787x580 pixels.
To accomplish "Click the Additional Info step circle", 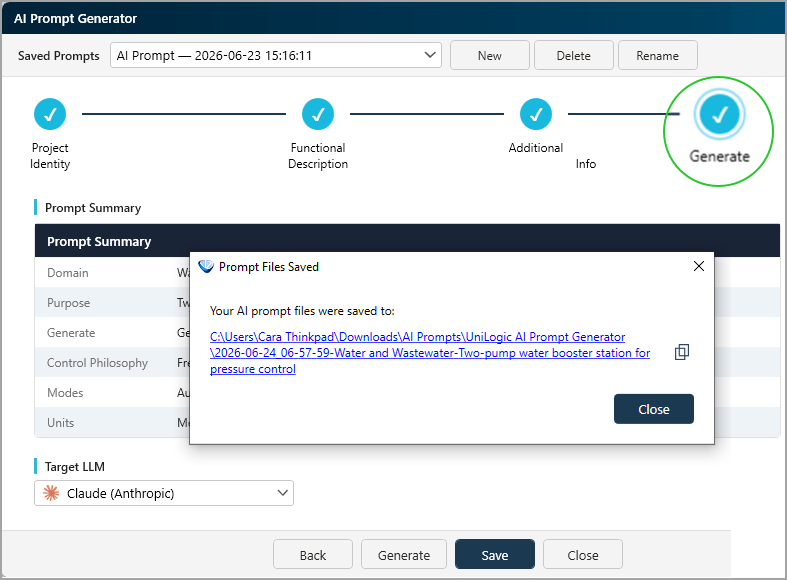I will (536, 114).
